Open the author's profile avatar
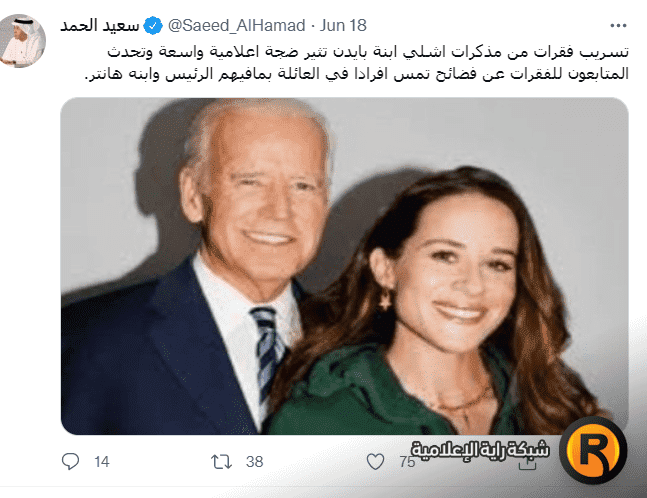This screenshot has width=647, height=498. (x=23, y=40)
